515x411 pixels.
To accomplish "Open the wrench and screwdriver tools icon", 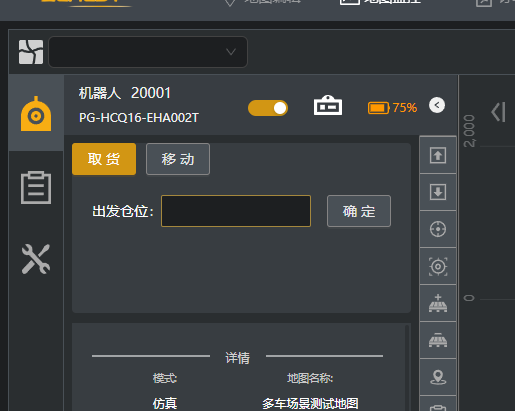I will 36,259.
